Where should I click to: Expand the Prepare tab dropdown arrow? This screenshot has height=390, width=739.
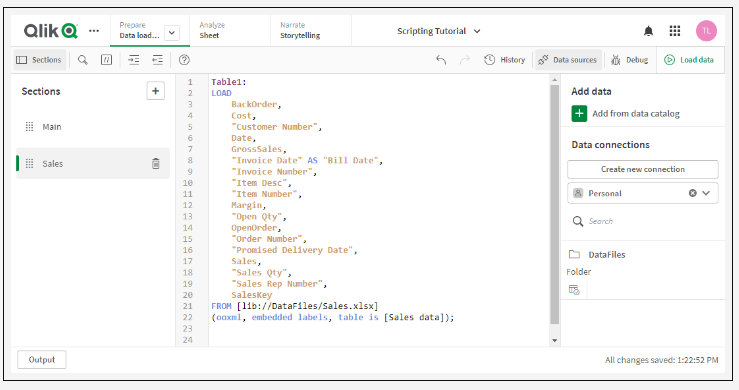(172, 33)
